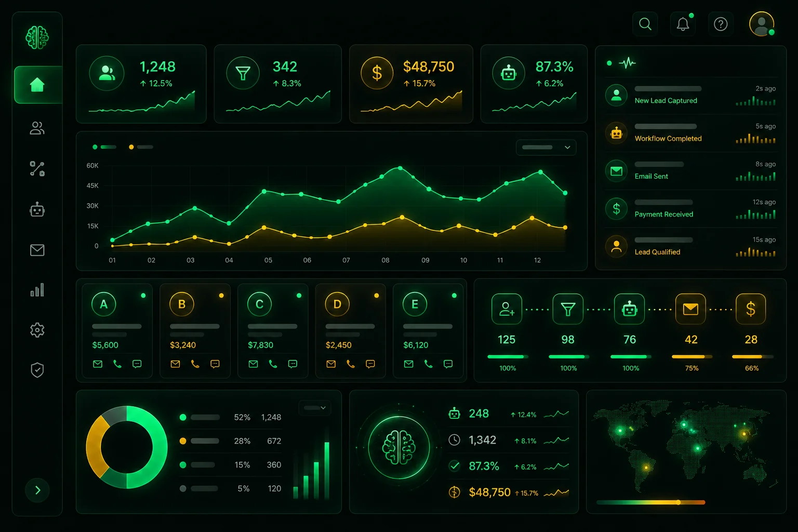Click the clock icon beside 1,342
The image size is (798, 532).
click(455, 440)
